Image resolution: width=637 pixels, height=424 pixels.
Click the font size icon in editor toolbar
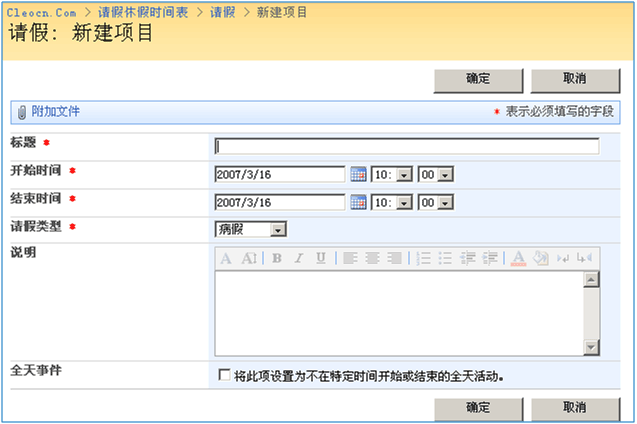click(x=249, y=258)
